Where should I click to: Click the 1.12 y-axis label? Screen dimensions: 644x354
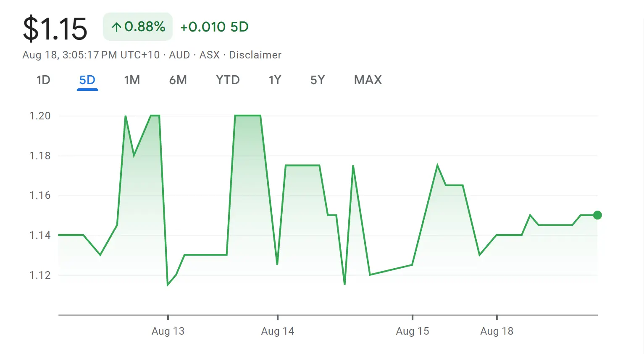(x=40, y=275)
